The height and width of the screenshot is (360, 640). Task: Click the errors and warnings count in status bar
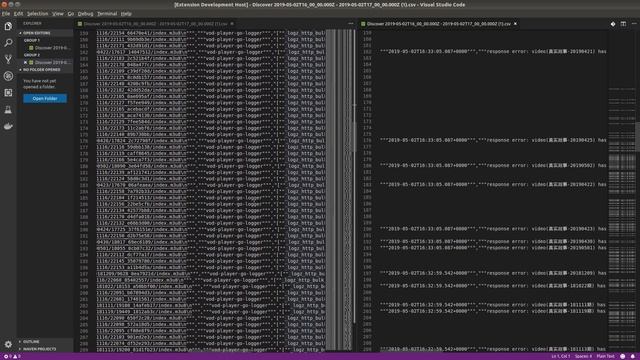(12, 356)
